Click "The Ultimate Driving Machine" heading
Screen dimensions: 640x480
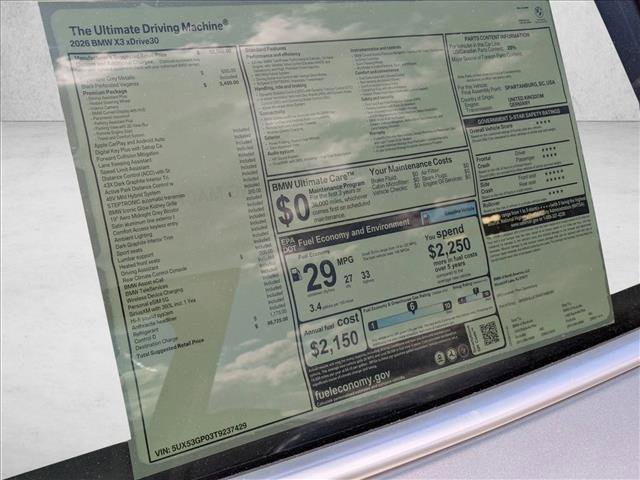pos(149,28)
